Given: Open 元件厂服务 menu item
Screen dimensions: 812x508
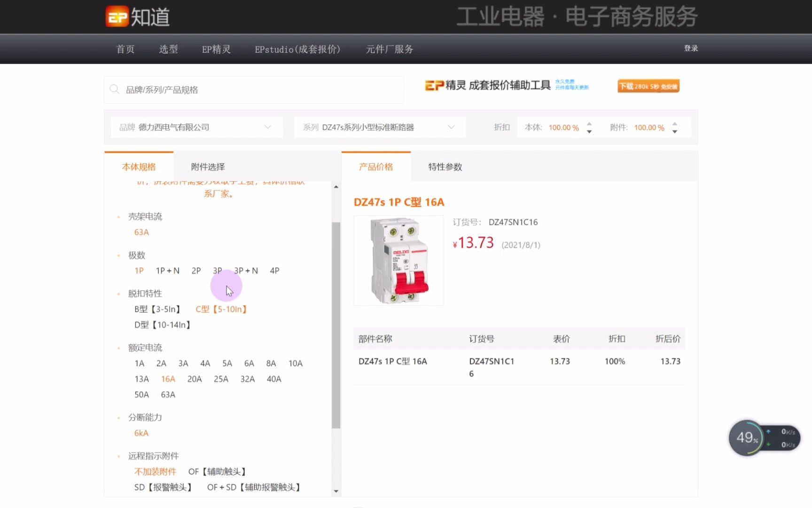Looking at the screenshot, I should point(390,49).
